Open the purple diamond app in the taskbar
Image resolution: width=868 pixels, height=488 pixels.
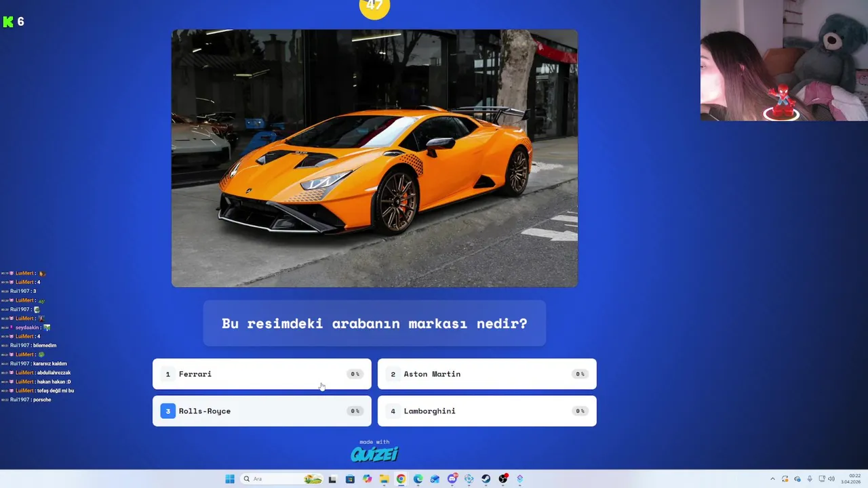pyautogui.click(x=520, y=479)
